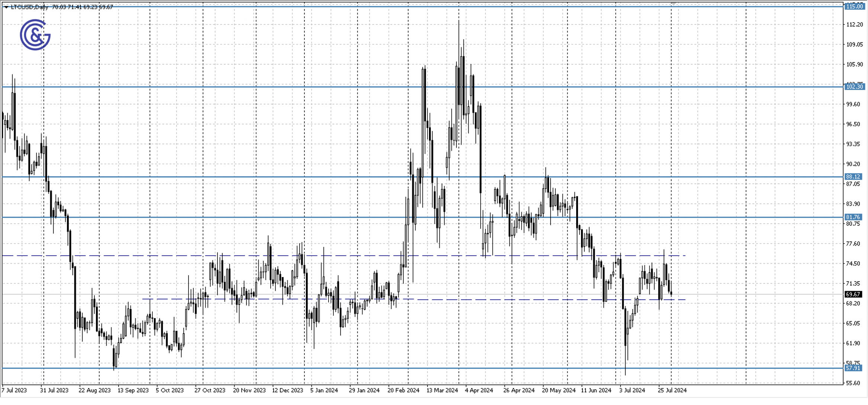Click the 112.20 value on price scale

[854, 25]
